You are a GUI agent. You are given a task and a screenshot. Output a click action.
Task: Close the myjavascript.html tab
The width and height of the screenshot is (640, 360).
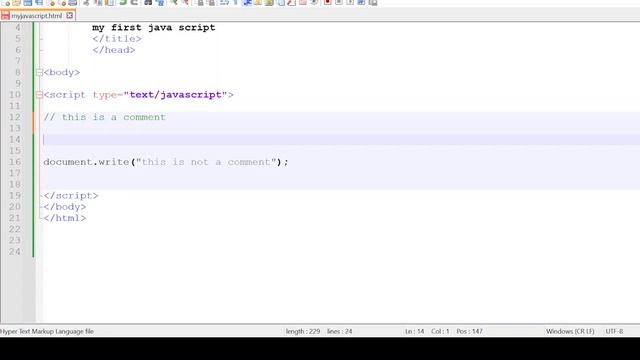coord(69,16)
